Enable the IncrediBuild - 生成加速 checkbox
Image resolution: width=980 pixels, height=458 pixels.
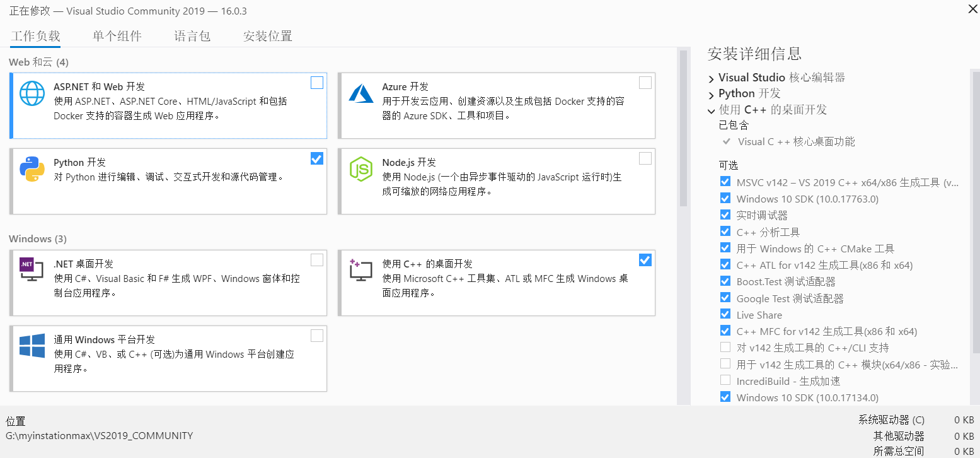tap(725, 380)
